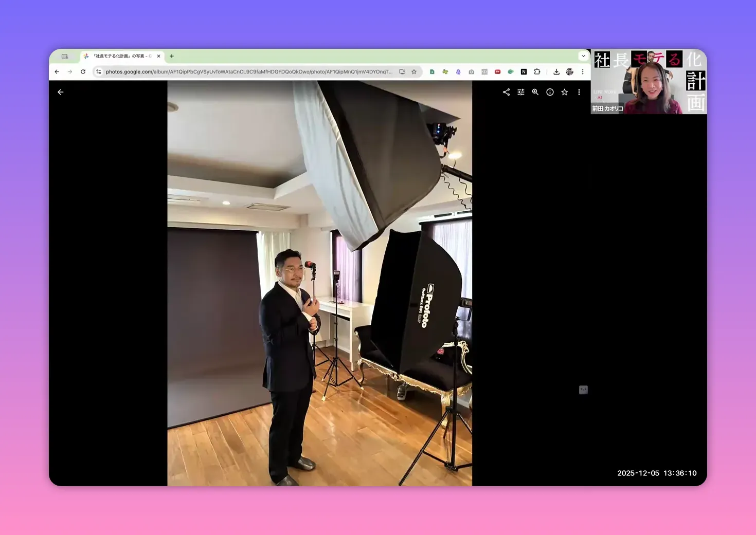Show photo info details panel
This screenshot has width=756, height=535.
(x=550, y=92)
